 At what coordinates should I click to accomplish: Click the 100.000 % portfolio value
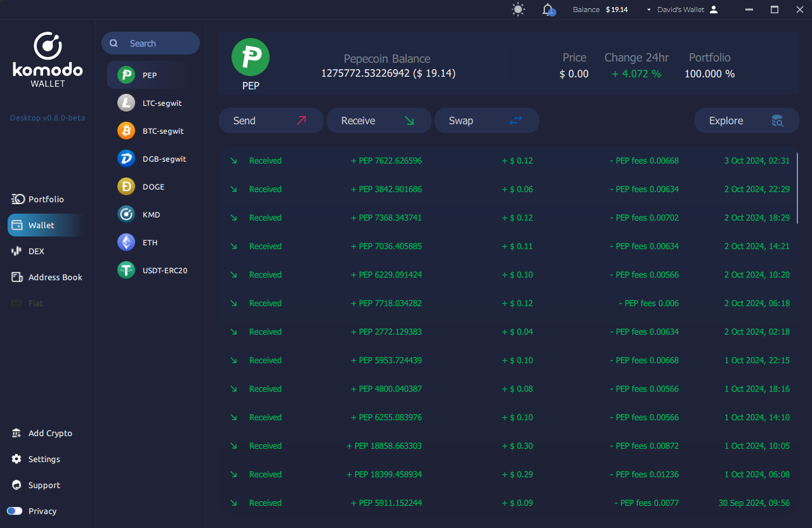point(710,74)
